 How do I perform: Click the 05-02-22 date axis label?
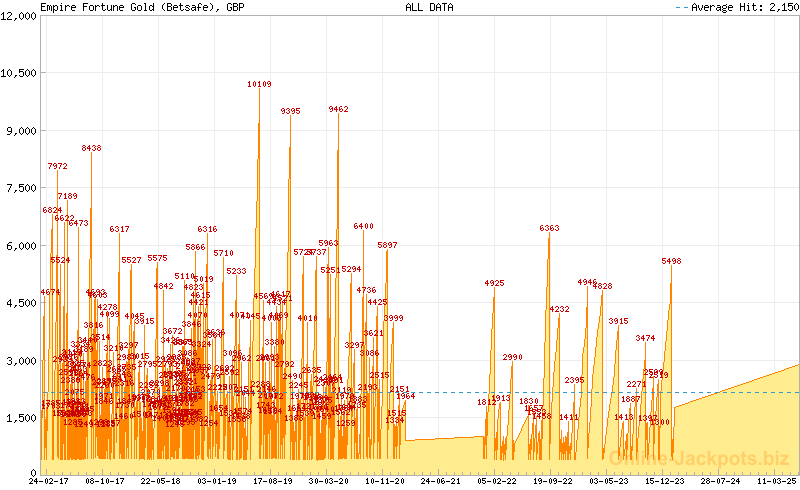pos(497,481)
